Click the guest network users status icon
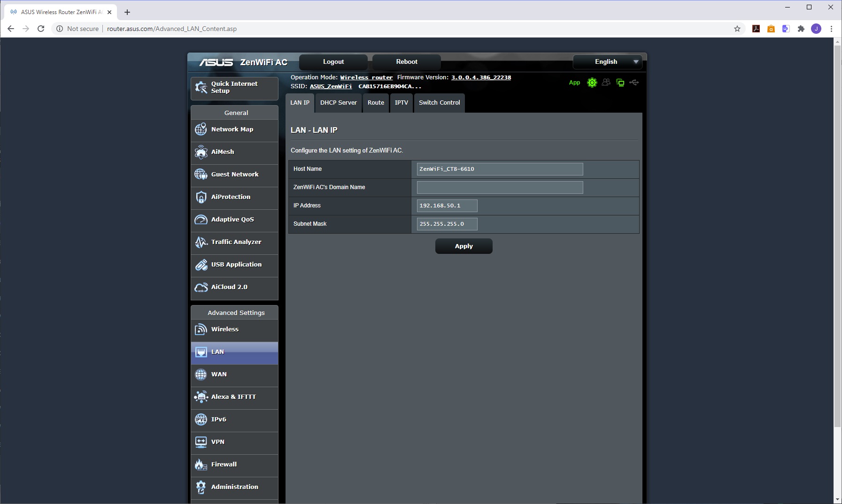This screenshot has width=842, height=504. click(606, 83)
